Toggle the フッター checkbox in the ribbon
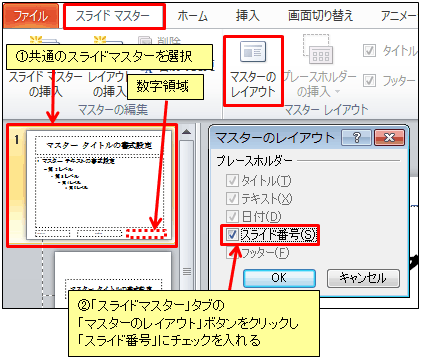Screen dimensions: 421x360 (x=369, y=80)
